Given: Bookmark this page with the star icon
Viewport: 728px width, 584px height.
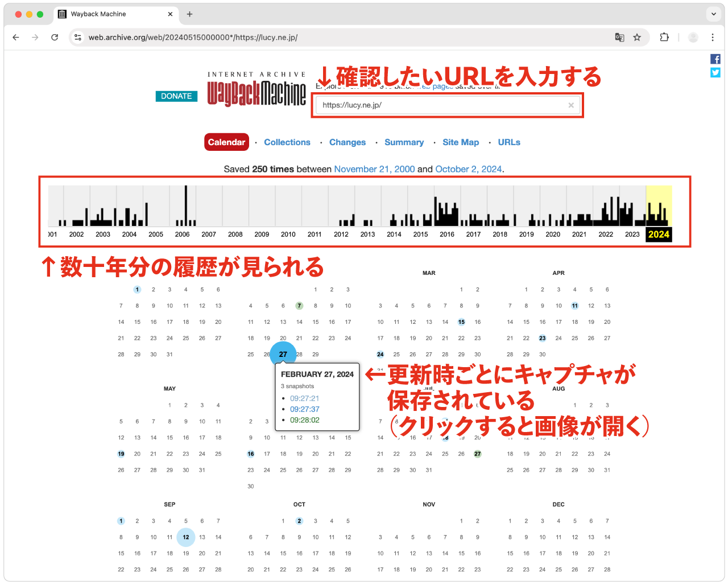Looking at the screenshot, I should [637, 38].
